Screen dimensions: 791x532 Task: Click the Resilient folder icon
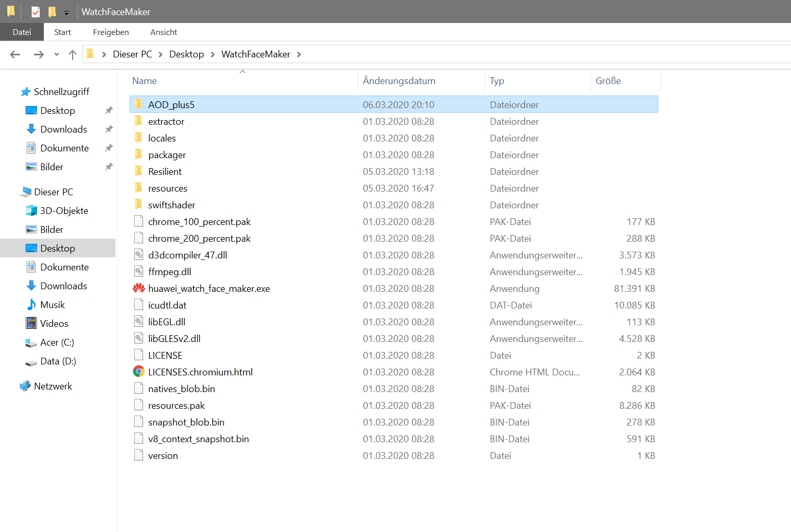coord(138,171)
